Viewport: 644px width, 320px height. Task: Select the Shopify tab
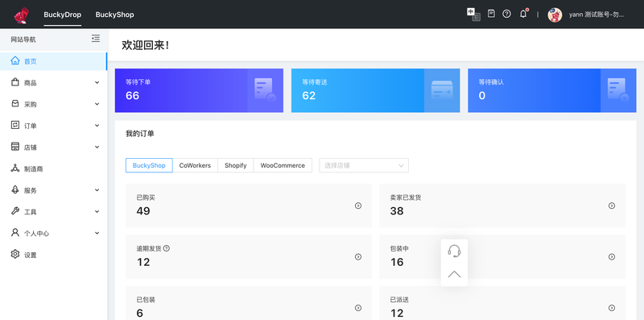tap(236, 165)
